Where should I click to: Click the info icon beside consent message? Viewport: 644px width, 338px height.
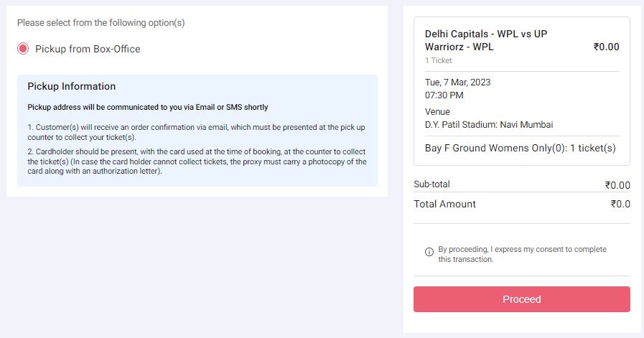coord(429,252)
